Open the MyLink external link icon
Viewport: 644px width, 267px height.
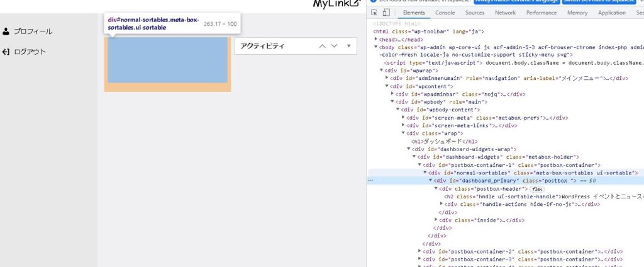pyautogui.click(x=355, y=4)
